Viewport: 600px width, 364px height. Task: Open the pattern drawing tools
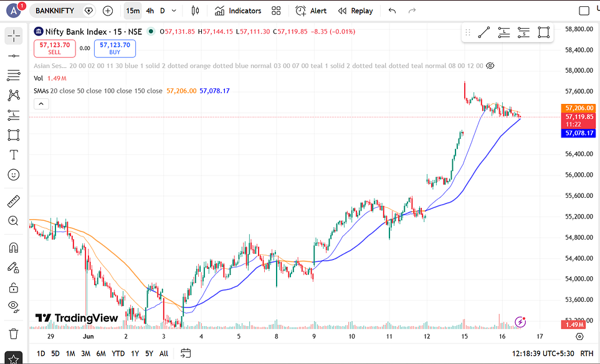click(x=14, y=95)
